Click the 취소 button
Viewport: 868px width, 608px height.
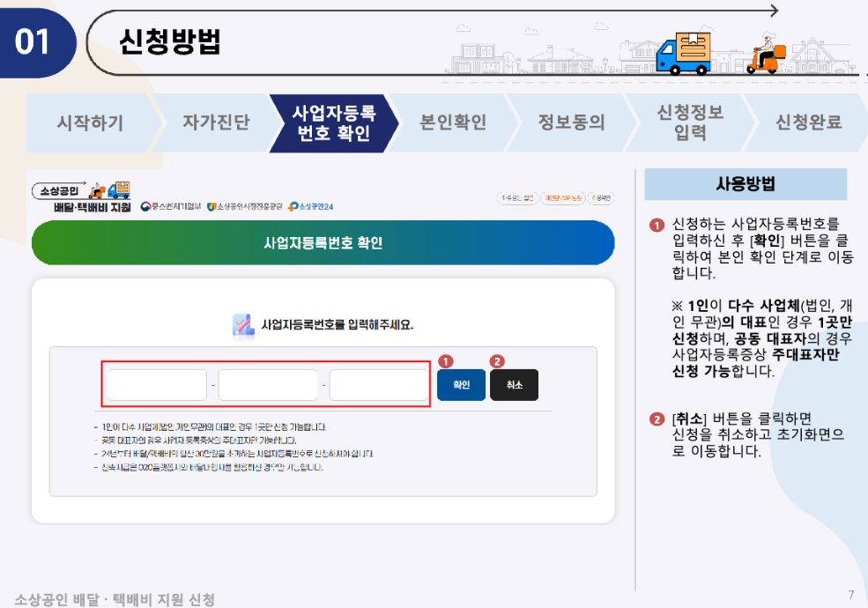(514, 385)
